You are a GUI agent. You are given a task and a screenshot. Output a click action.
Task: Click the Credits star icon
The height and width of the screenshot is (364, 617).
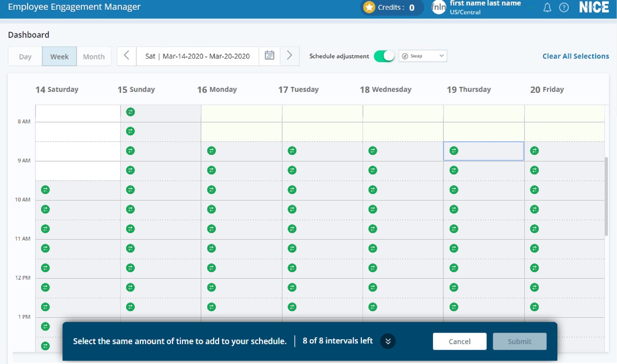click(369, 7)
